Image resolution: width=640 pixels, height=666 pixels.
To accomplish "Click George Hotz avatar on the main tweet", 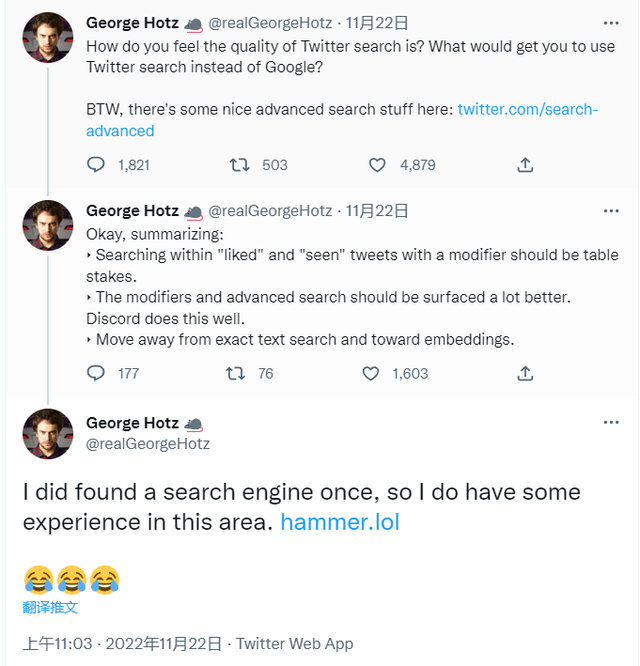I will [x=48, y=434].
